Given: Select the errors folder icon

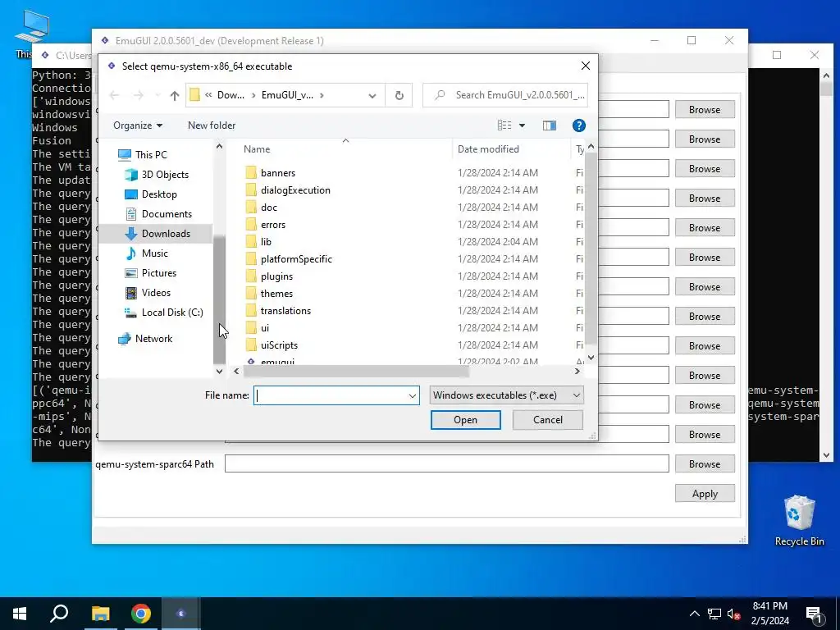Looking at the screenshot, I should (x=251, y=225).
